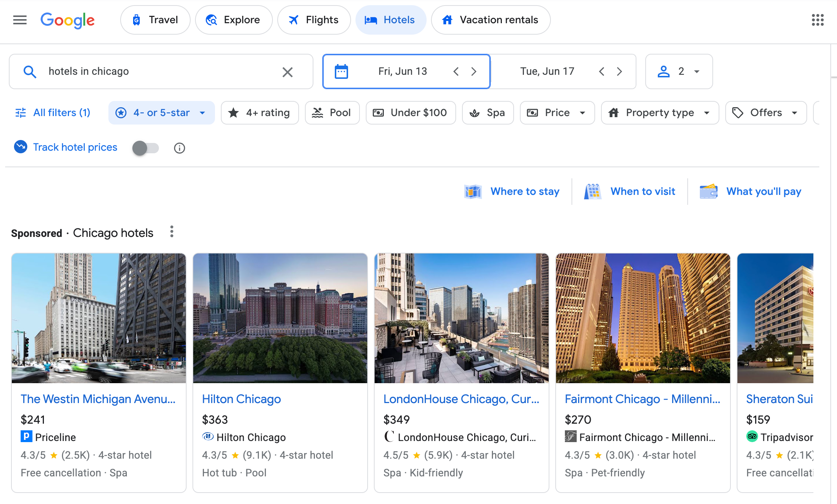Open the hamburger main menu
The width and height of the screenshot is (837, 504).
tap(20, 20)
